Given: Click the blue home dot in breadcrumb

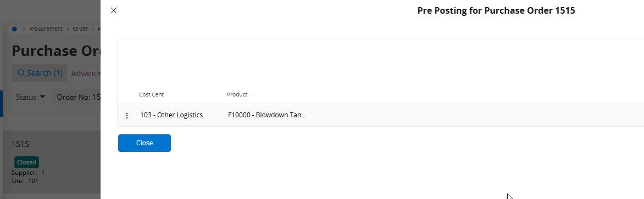Looking at the screenshot, I should [x=14, y=29].
